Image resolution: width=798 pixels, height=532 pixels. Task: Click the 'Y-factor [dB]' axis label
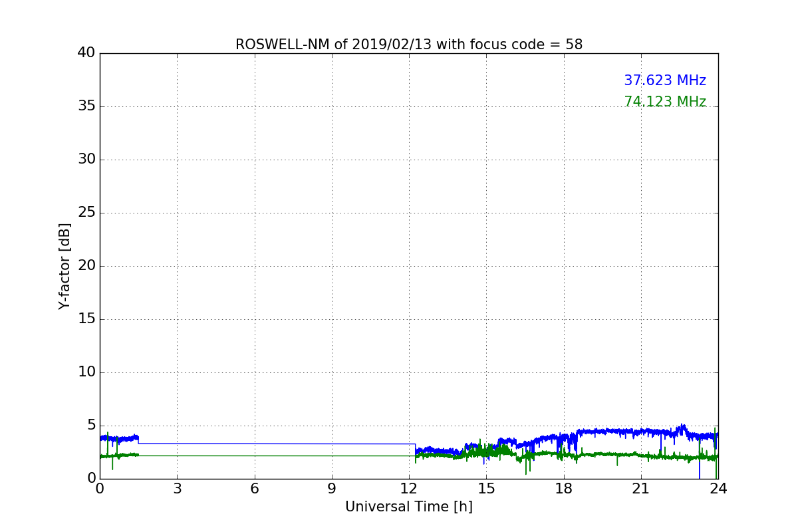65,266
